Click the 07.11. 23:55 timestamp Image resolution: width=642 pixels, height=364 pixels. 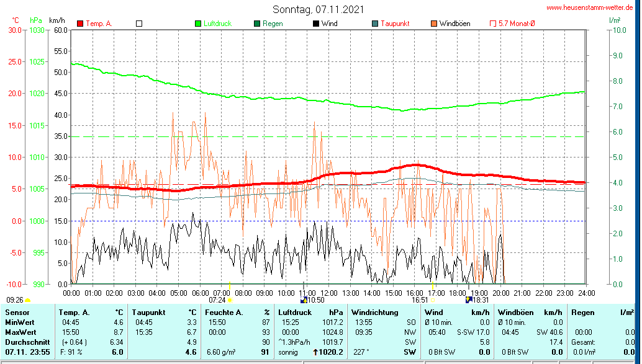tap(27, 352)
